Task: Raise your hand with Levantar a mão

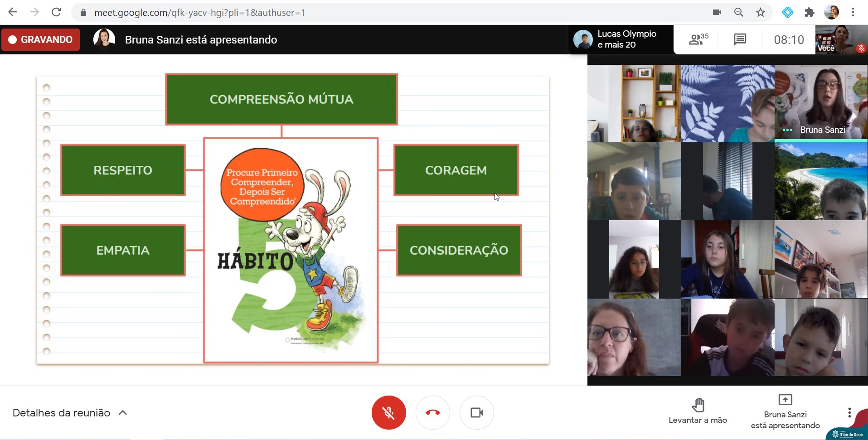Action: [698, 411]
